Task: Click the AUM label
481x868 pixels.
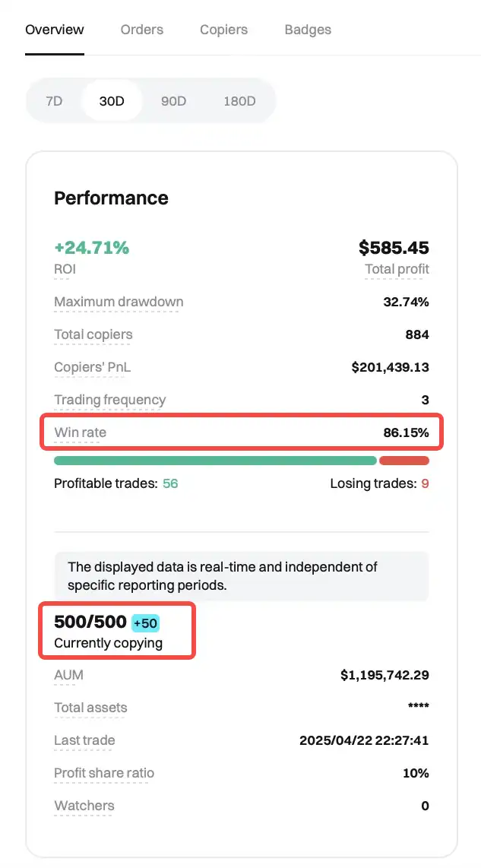Action: (x=68, y=675)
